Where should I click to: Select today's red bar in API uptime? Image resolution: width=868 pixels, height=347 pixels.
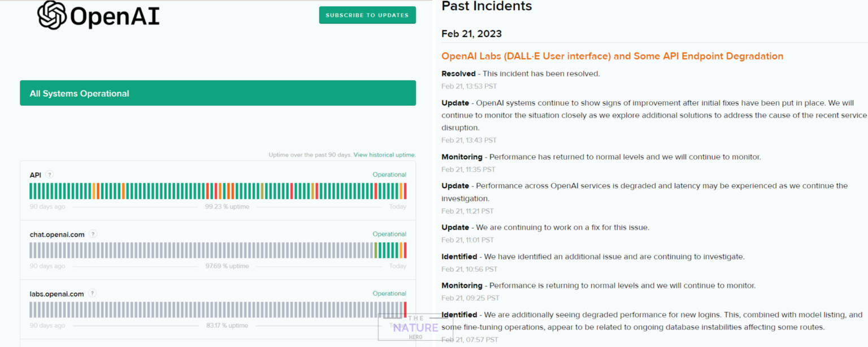point(405,191)
